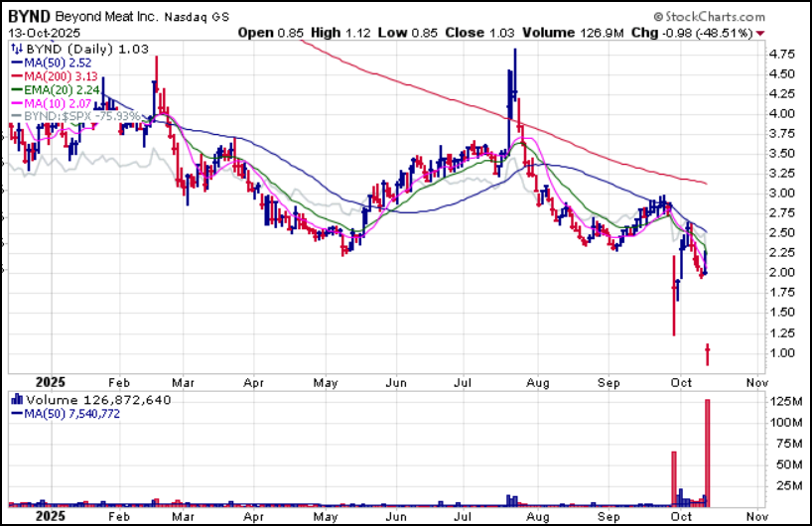Image resolution: width=812 pixels, height=526 pixels.
Task: Click the 3.00 price axis label
Action: (x=782, y=194)
